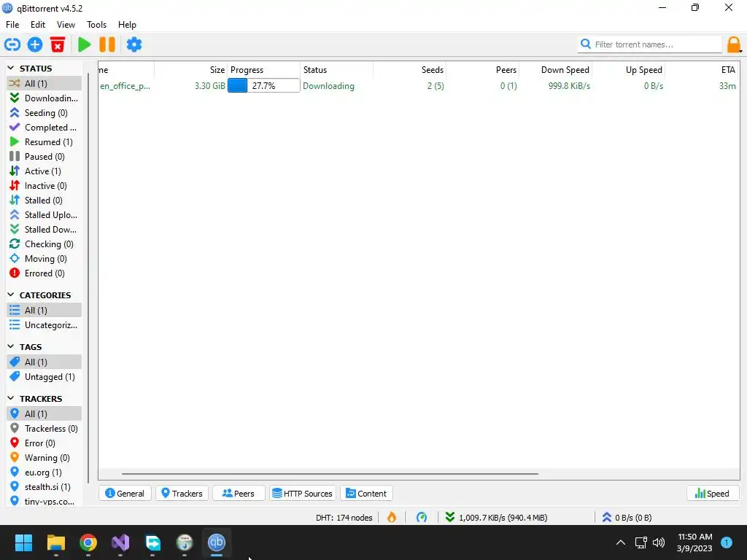This screenshot has width=747, height=560.
Task: Filter by Active (1) status
Action: tap(44, 171)
